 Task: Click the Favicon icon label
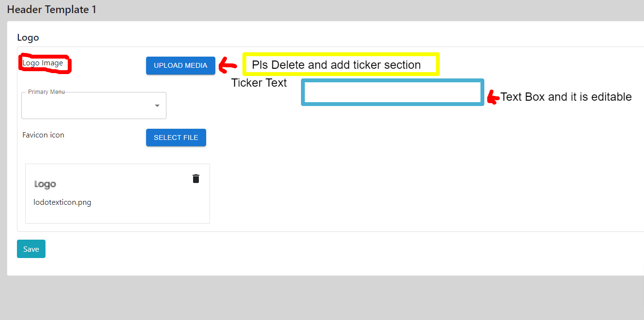(x=44, y=135)
